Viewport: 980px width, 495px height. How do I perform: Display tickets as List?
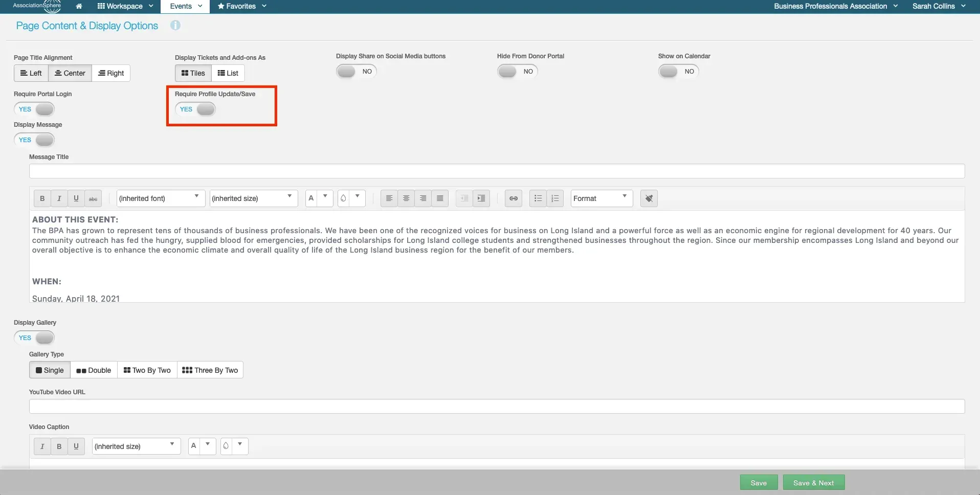[228, 73]
